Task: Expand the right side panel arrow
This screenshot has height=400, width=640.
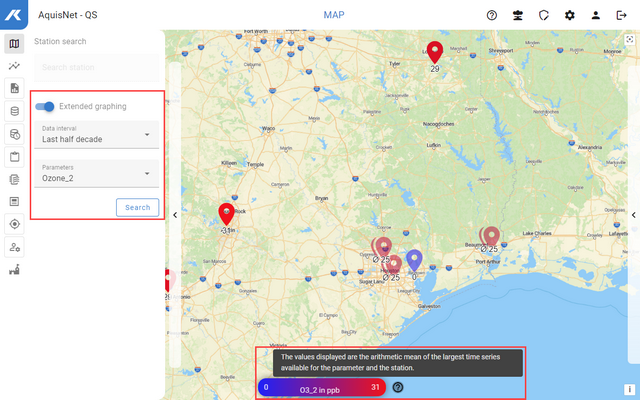Action: [x=632, y=215]
